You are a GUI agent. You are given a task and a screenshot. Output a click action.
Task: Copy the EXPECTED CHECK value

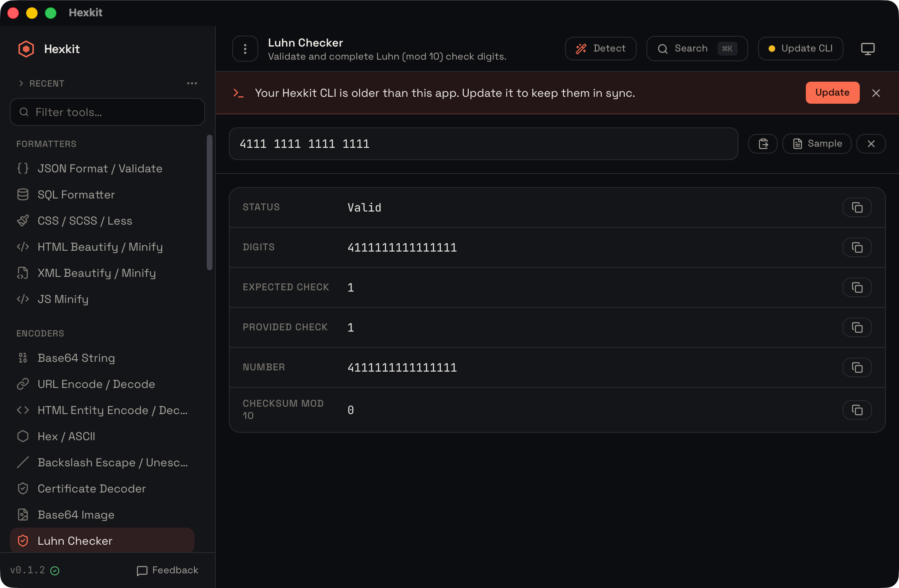click(x=857, y=287)
